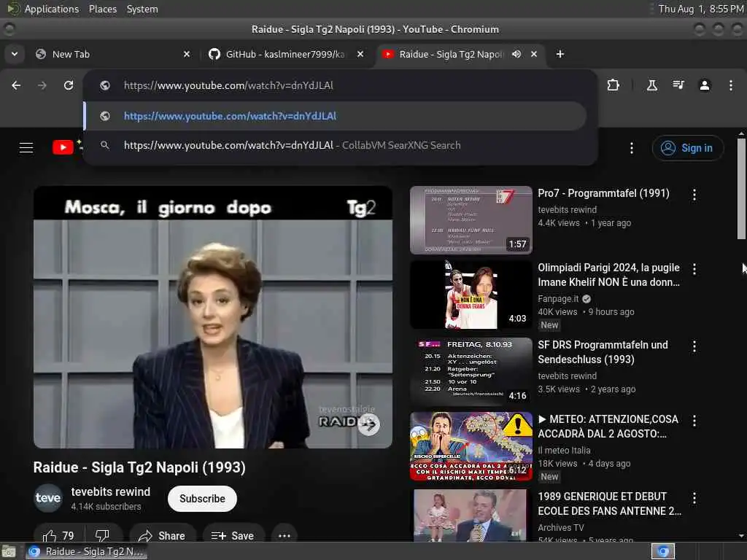The image size is (747, 560).
Task: Go back with the browser back arrow
Action: pyautogui.click(x=16, y=85)
